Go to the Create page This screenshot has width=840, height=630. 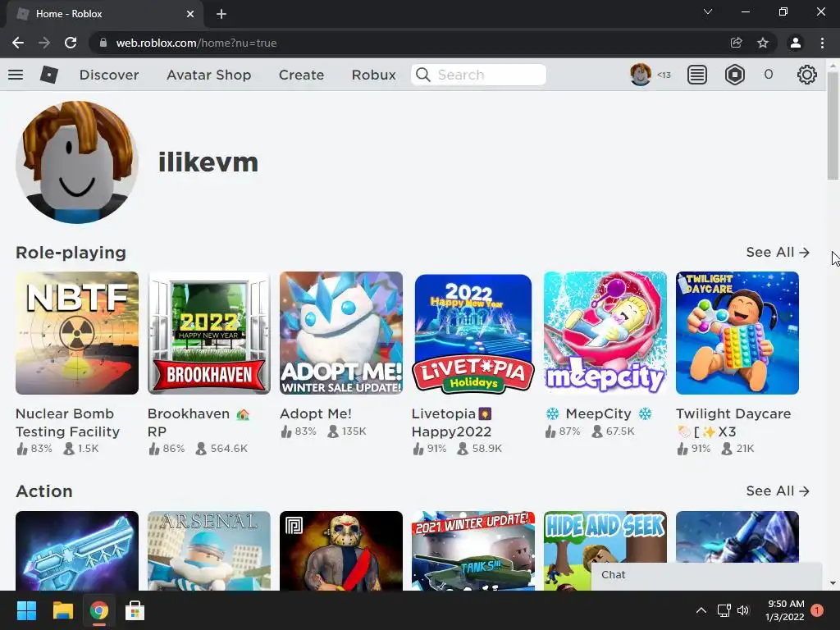[x=301, y=75]
